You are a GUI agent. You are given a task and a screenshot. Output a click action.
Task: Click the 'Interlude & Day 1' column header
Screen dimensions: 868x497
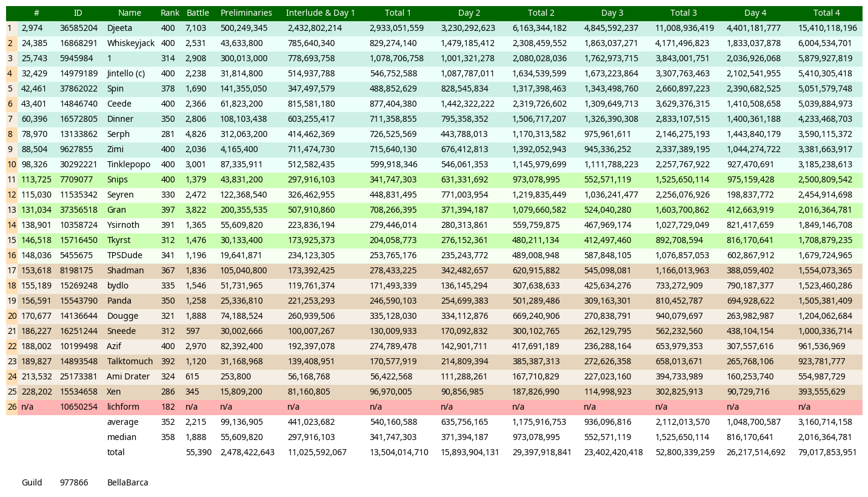[321, 13]
